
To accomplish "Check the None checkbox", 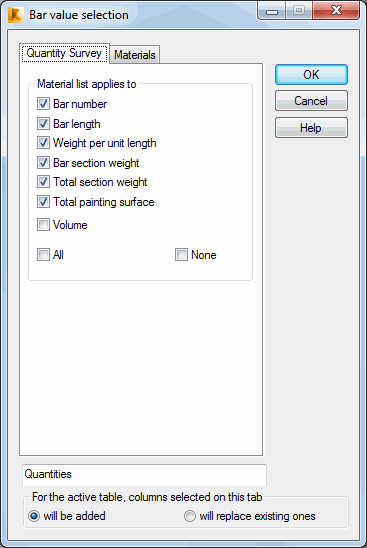I will pos(181,255).
